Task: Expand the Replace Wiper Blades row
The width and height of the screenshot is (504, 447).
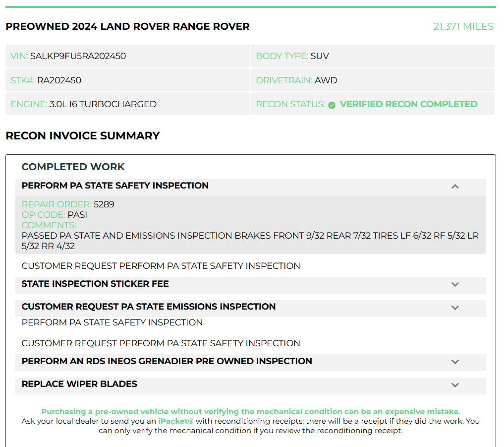Action: (x=250, y=385)
